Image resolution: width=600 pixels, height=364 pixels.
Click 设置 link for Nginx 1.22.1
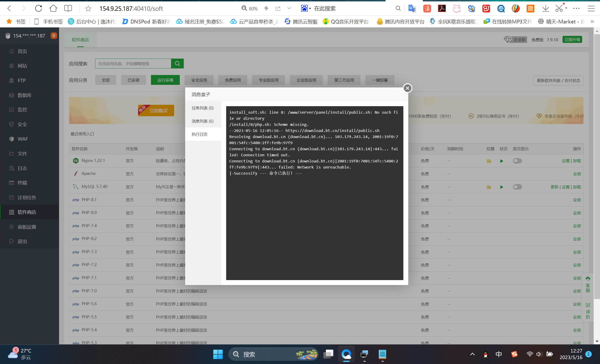(566, 161)
